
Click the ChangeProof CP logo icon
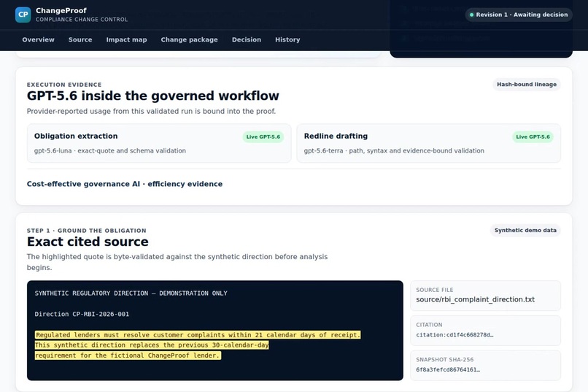click(23, 15)
